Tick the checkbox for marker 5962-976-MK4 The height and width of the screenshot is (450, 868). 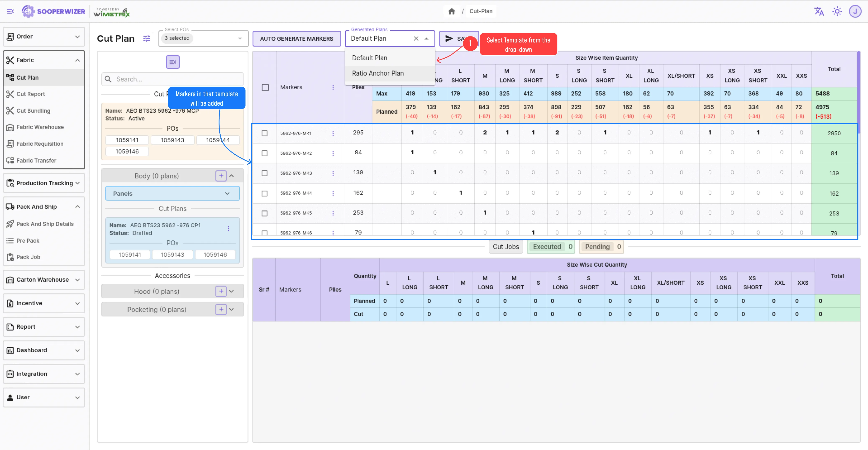(265, 194)
